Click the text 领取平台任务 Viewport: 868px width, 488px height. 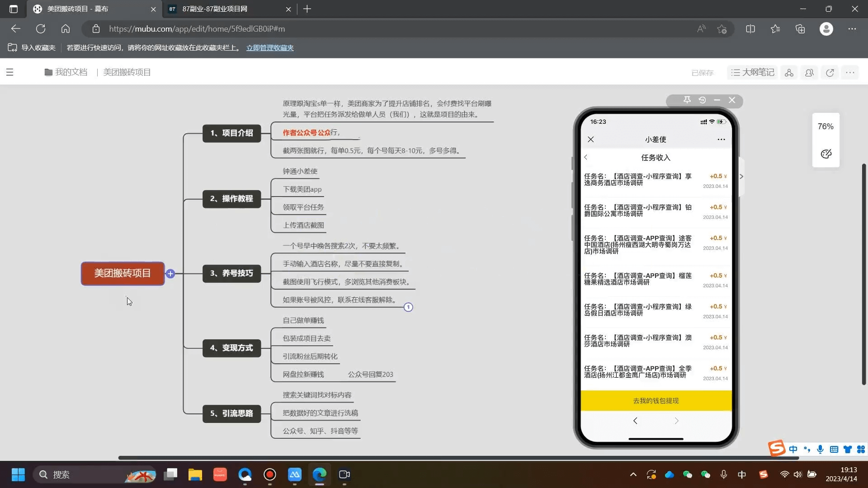(x=303, y=207)
